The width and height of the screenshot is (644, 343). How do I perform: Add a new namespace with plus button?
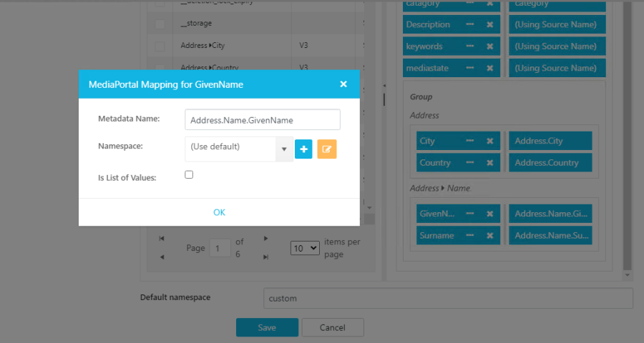(303, 149)
